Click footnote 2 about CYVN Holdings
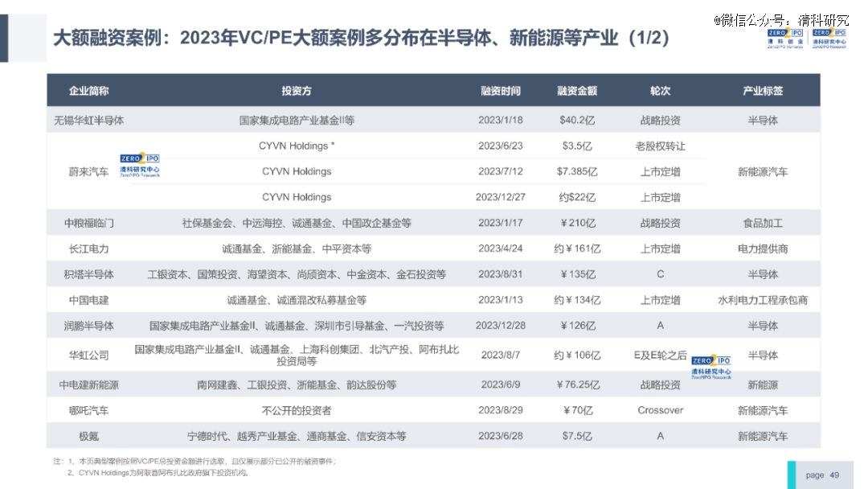The height and width of the screenshot is (489, 868). pyautogui.click(x=158, y=473)
